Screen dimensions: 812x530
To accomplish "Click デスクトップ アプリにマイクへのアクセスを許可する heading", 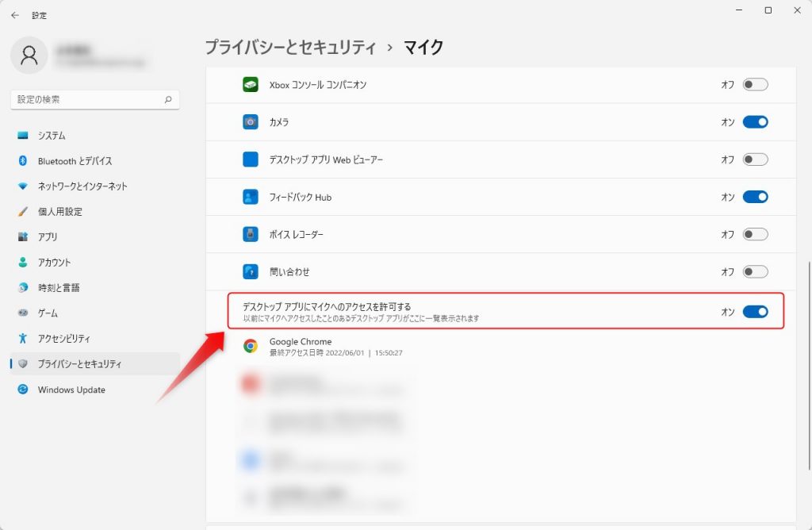I will pyautogui.click(x=327, y=307).
